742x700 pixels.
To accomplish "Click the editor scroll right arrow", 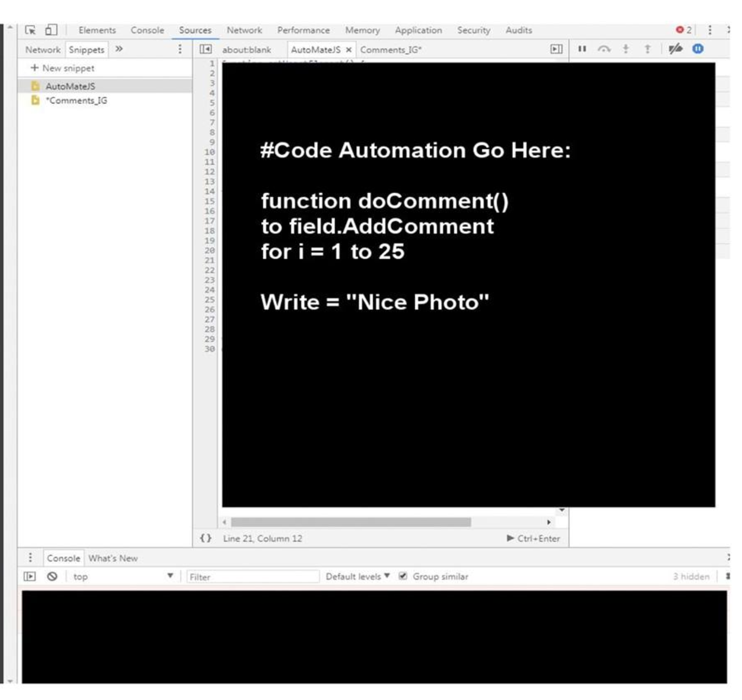I will [x=549, y=522].
